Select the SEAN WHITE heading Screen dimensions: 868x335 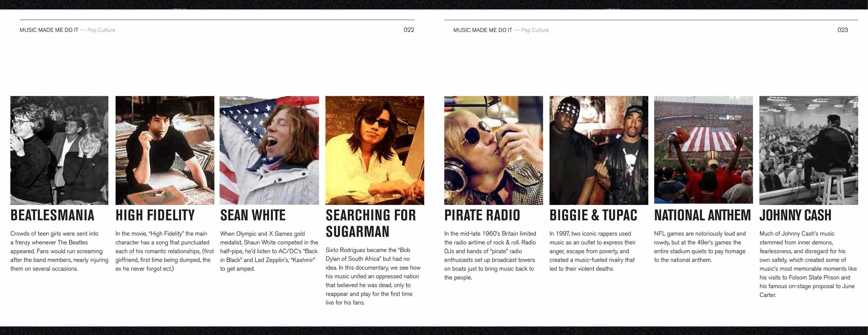pyautogui.click(x=253, y=215)
